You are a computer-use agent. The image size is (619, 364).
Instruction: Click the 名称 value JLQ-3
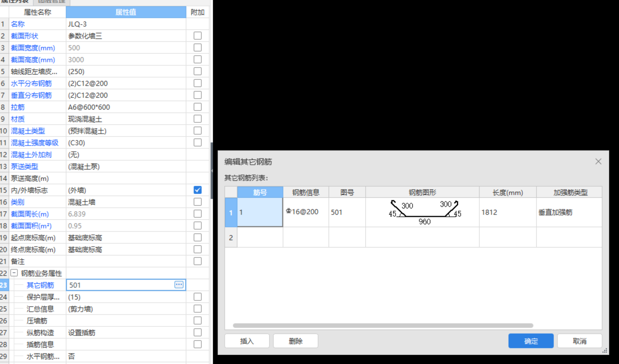tap(126, 24)
